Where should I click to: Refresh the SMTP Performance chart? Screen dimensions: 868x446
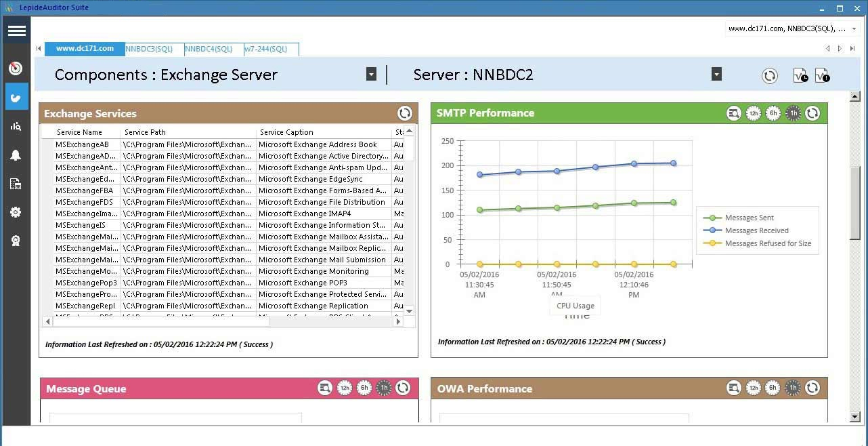click(x=812, y=113)
